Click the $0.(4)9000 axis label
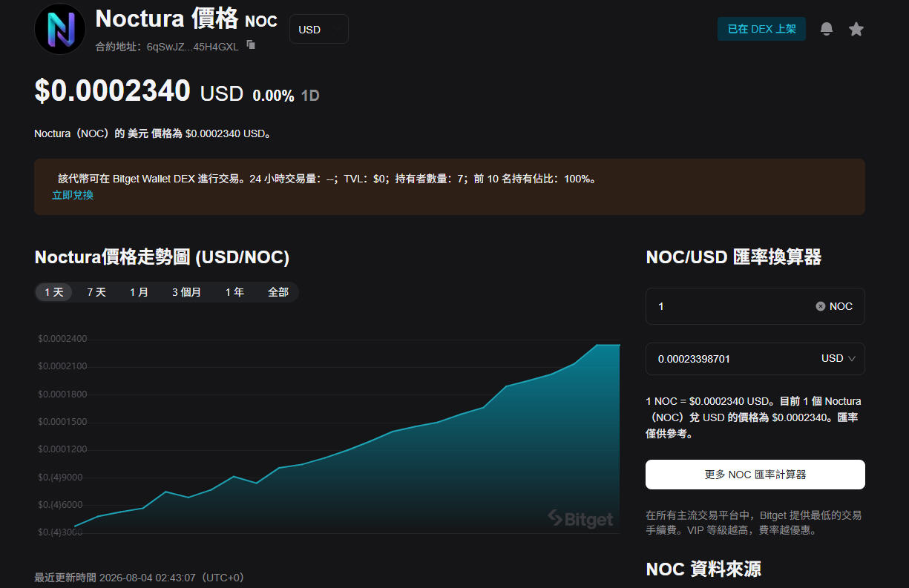 click(x=60, y=477)
